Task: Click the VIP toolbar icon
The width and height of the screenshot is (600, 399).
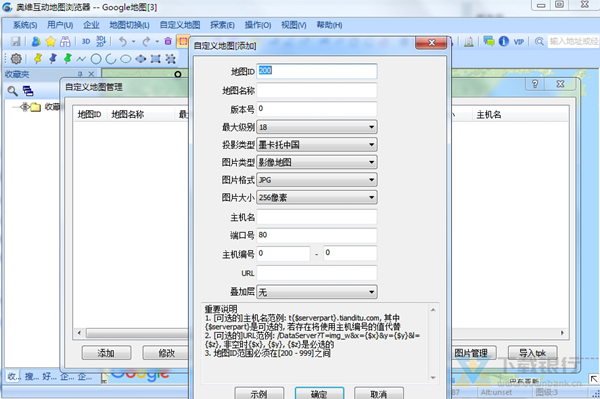Action: tap(518, 42)
